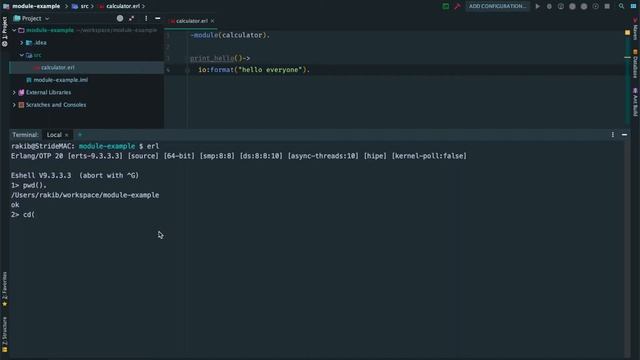Close the Local terminal tab
The image size is (640, 360).
pyautogui.click(x=67, y=135)
